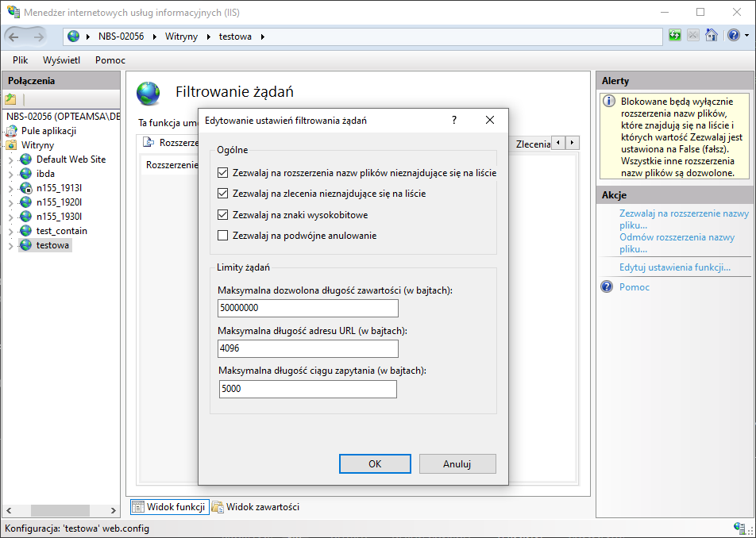This screenshot has width=756, height=538.
Task: Click the Pomoc help icon in Akcje panel
Action: coord(607,287)
